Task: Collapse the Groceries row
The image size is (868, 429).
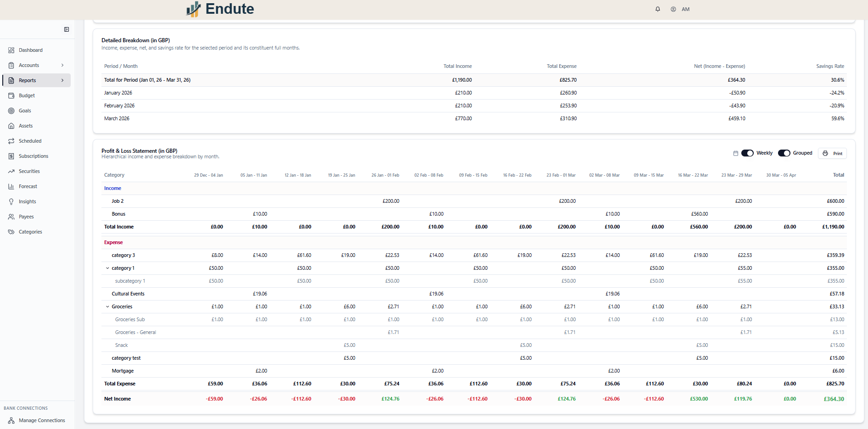Action: (107, 306)
